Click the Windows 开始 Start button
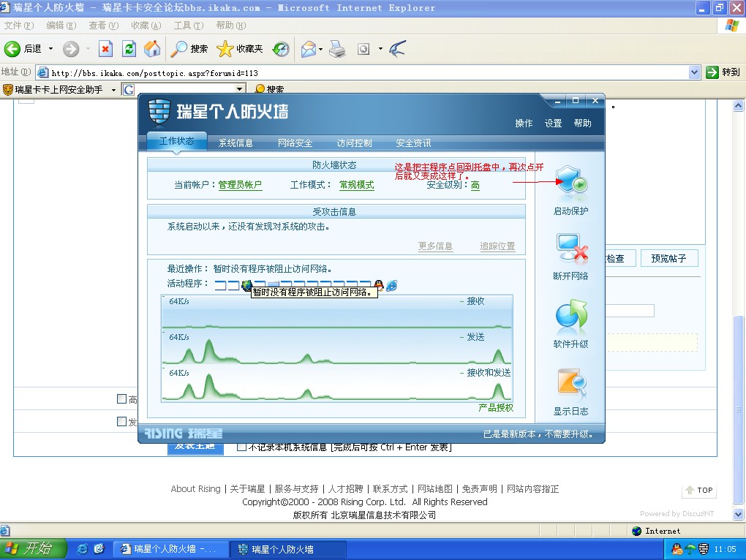This screenshot has width=746, height=560. coord(33,548)
